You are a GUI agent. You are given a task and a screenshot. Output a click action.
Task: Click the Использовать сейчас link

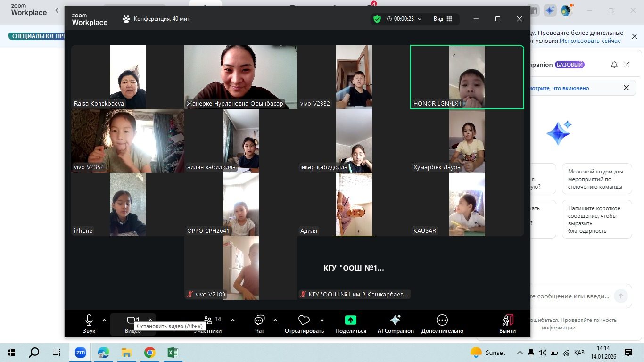coord(590,41)
